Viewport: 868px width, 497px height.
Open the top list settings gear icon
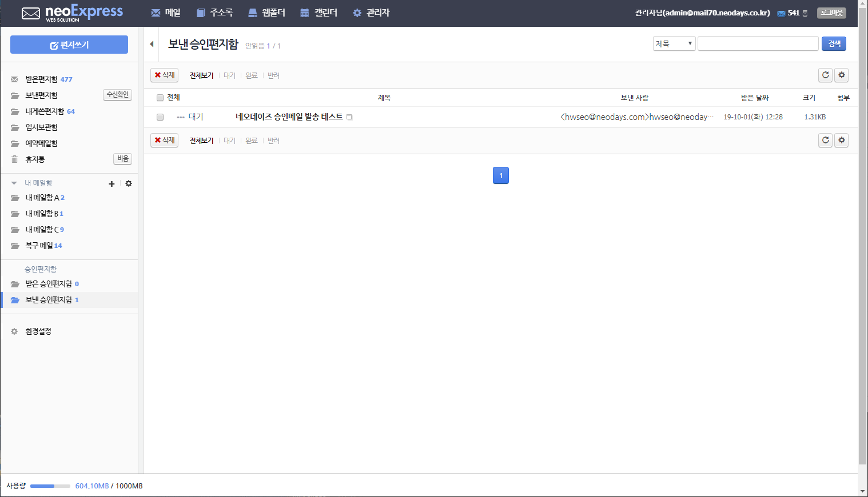coord(841,75)
